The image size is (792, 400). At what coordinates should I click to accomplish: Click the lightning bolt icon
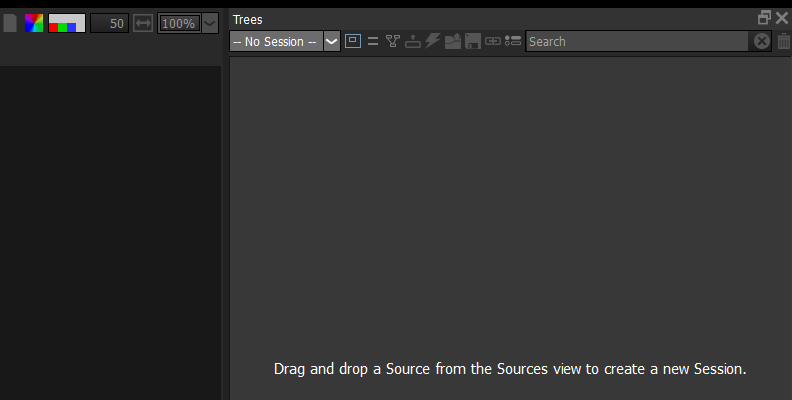click(x=433, y=41)
